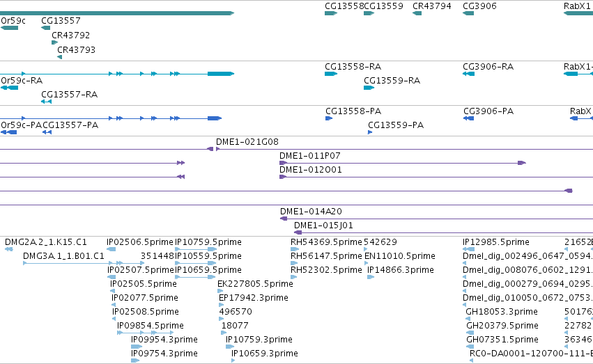Select IP09954.3prime feature label
Image resolution: width=593 pixels, height=364 pixels.
click(x=164, y=340)
